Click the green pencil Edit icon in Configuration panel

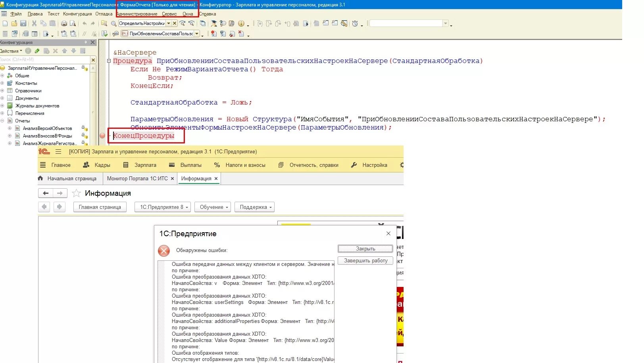[x=37, y=51]
